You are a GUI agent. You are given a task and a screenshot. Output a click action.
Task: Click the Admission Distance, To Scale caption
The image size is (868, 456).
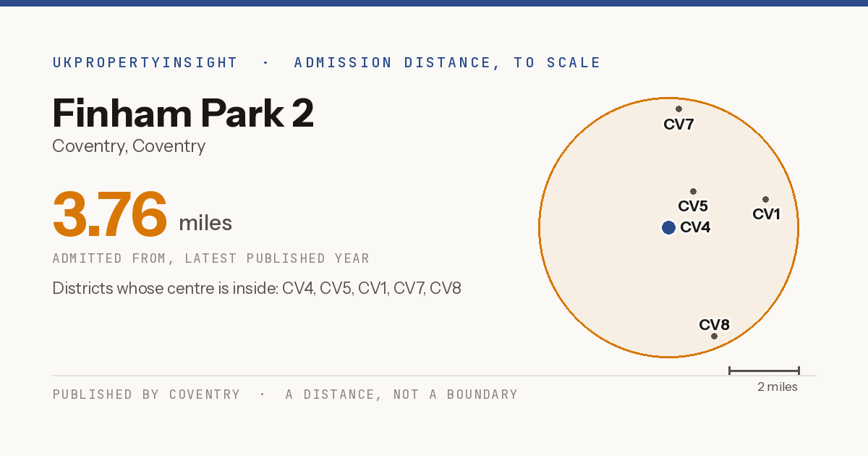(x=447, y=63)
